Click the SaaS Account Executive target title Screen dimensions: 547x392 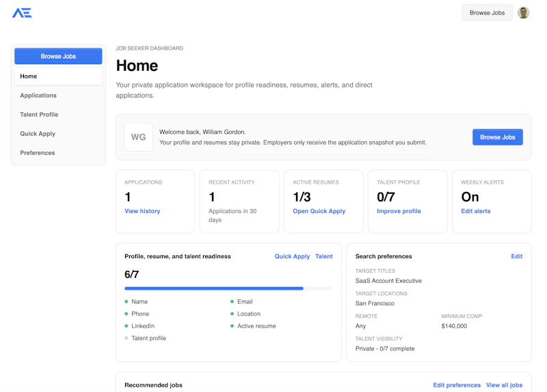388,281
